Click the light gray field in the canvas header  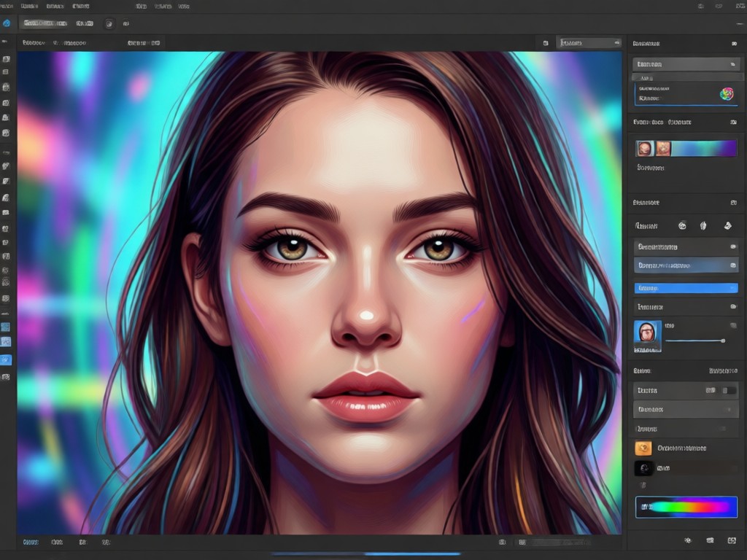[589, 43]
